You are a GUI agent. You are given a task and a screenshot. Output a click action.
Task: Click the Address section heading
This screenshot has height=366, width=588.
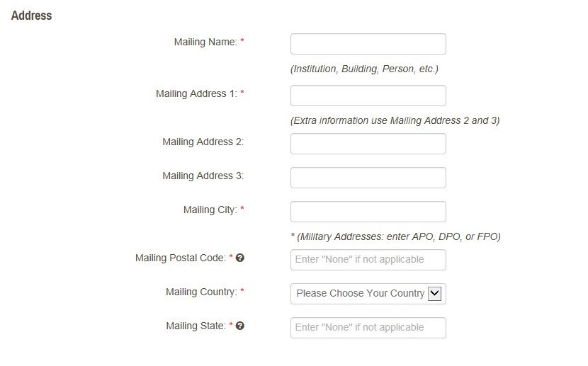click(32, 15)
